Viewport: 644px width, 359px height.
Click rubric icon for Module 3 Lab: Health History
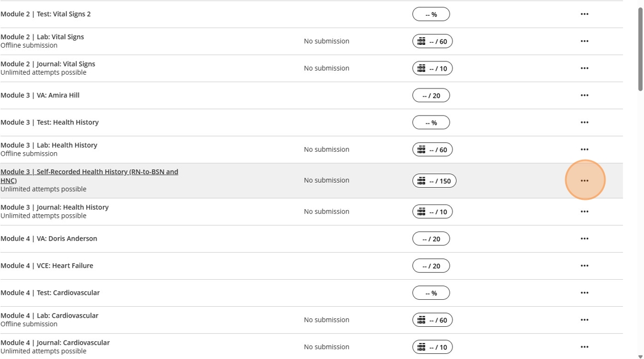click(421, 149)
